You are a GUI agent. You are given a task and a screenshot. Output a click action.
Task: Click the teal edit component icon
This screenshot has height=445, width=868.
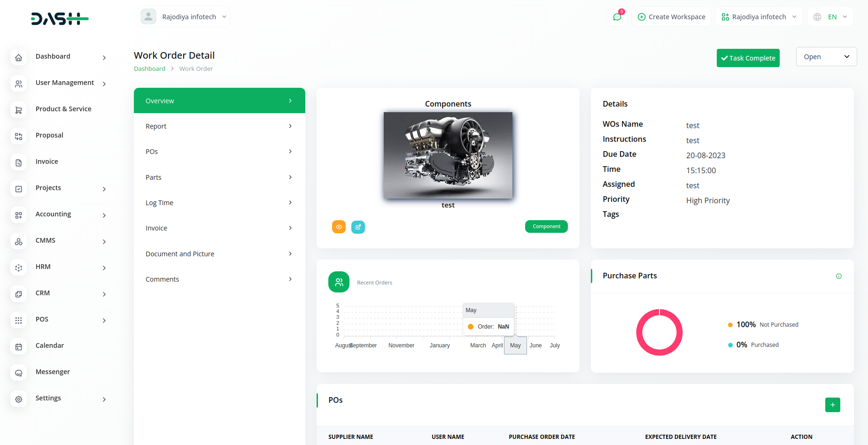coord(358,227)
